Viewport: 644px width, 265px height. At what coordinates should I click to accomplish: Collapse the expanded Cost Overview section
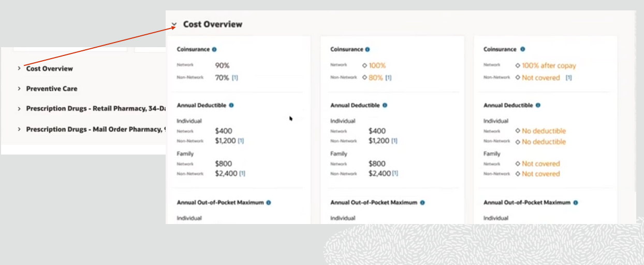coord(174,24)
